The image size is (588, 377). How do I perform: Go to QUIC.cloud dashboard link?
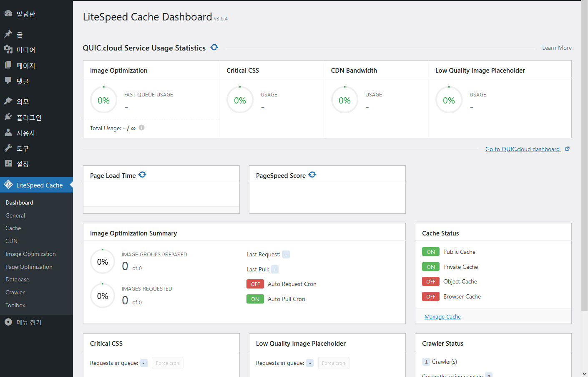523,149
